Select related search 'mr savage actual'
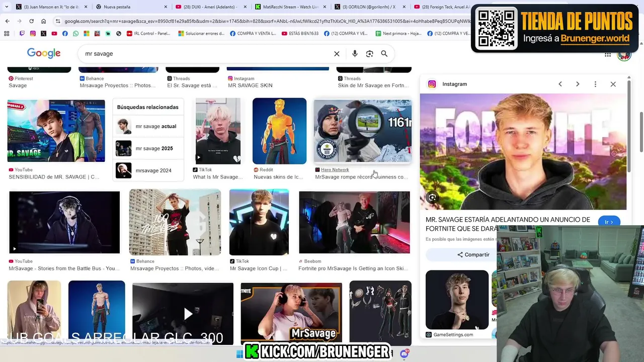The image size is (644, 362). 148,126
